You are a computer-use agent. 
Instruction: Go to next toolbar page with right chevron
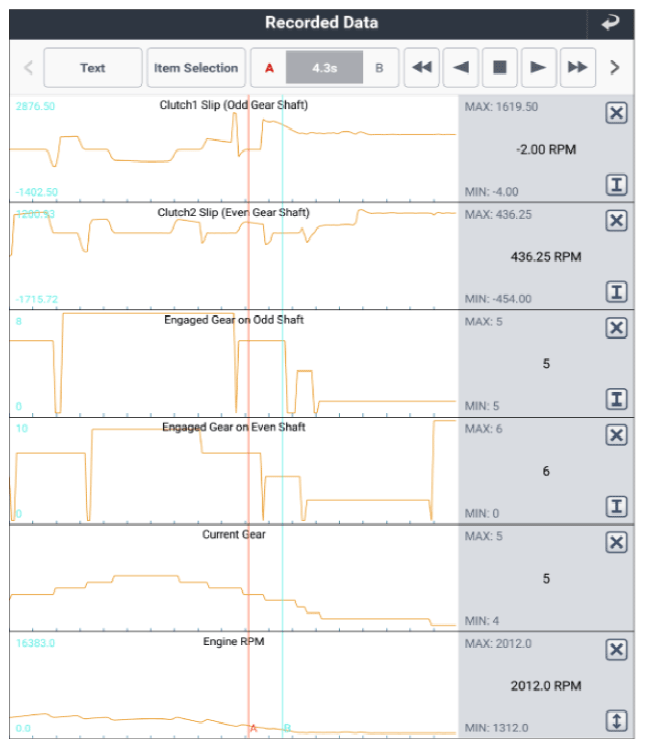tap(615, 68)
